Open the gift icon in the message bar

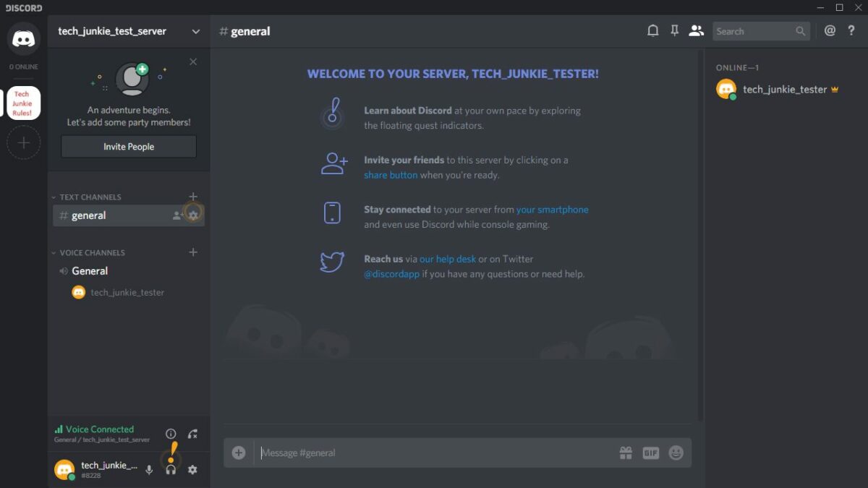click(x=625, y=452)
